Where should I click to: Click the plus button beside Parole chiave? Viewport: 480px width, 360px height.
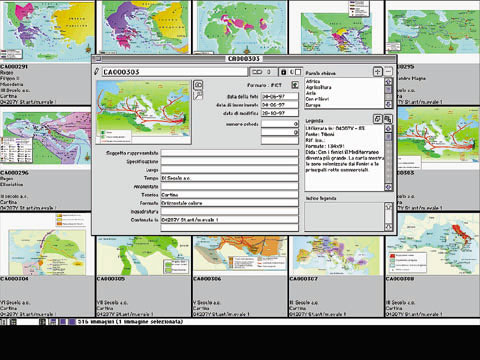click(377, 71)
